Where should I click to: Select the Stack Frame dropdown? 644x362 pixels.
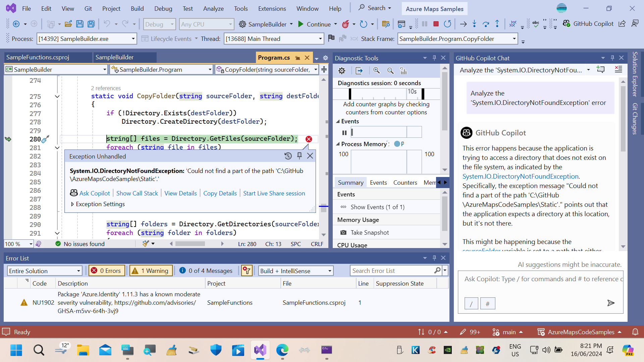tap(458, 39)
